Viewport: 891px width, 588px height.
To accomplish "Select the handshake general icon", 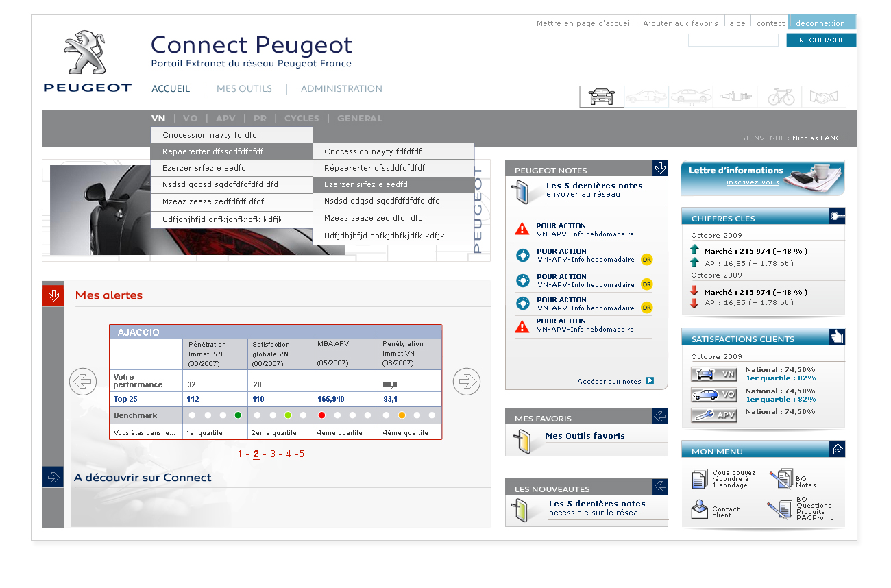I will point(824,97).
